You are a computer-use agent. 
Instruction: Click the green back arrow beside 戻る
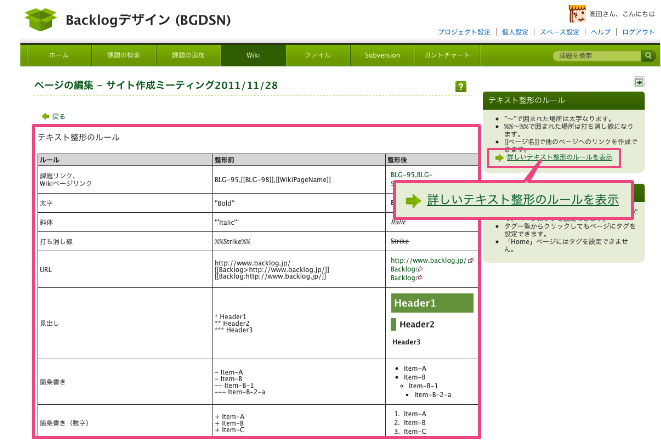(45, 116)
